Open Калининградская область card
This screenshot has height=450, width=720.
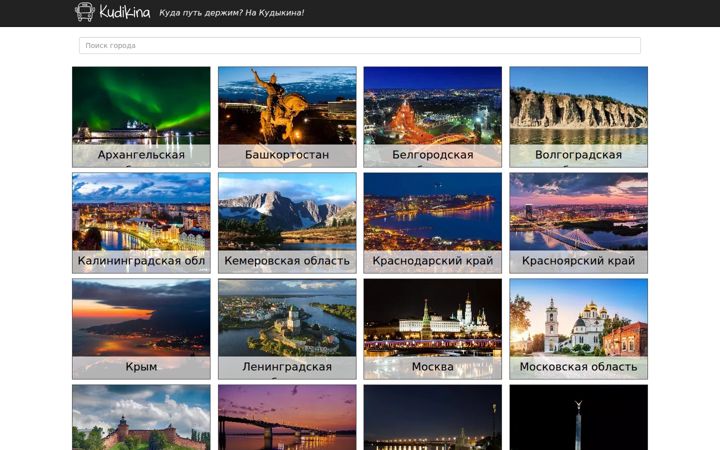141,223
